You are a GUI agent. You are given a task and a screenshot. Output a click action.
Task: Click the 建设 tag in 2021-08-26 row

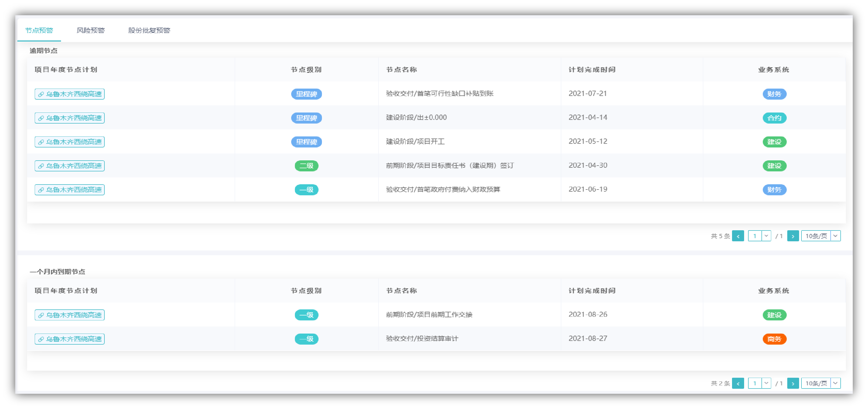click(x=774, y=315)
